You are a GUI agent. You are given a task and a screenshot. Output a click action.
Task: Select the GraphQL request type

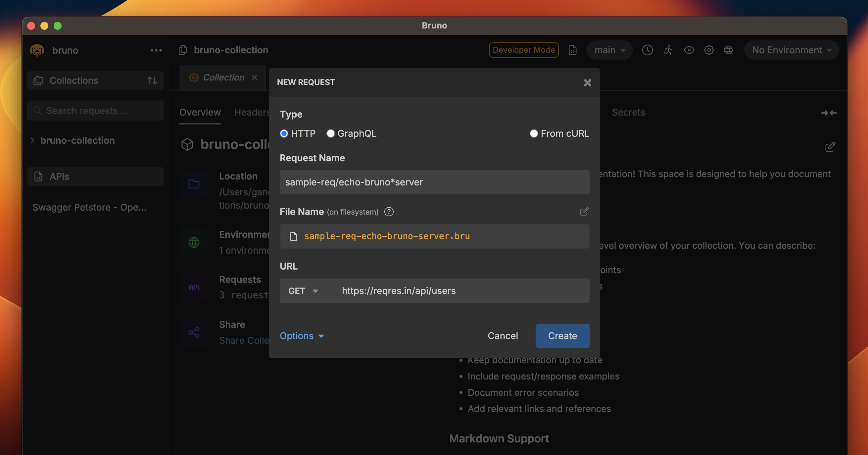[x=331, y=133]
